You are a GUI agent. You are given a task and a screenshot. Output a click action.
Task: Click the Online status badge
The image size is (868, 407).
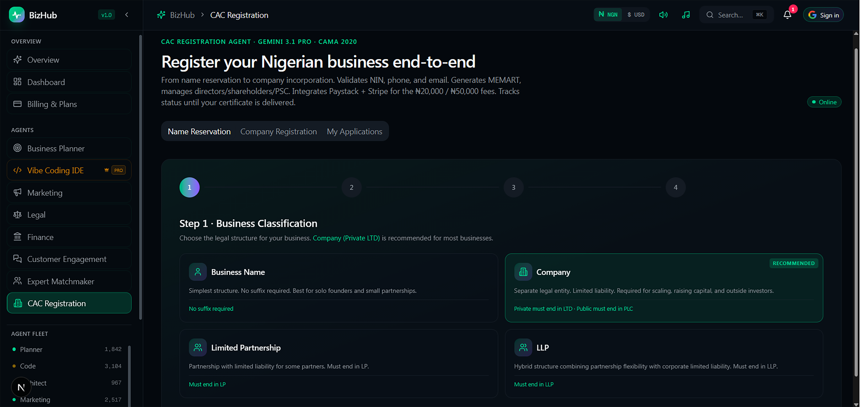(x=824, y=102)
